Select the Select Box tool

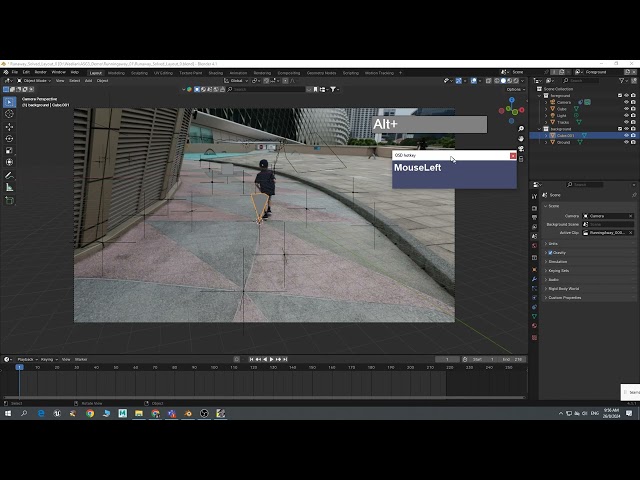9,102
